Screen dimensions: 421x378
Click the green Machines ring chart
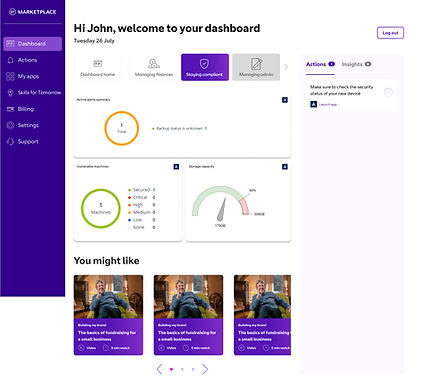pos(101,208)
